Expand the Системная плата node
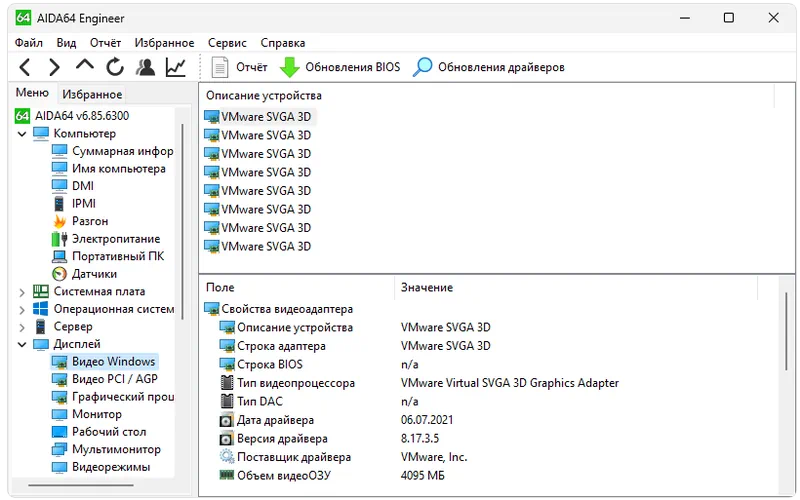 point(22,292)
